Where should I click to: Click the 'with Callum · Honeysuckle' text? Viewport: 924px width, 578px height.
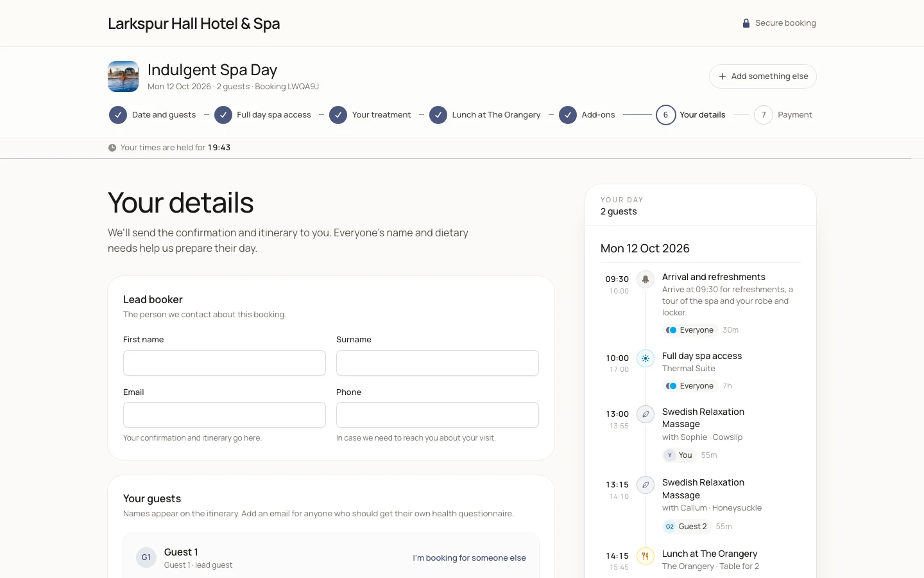point(712,508)
